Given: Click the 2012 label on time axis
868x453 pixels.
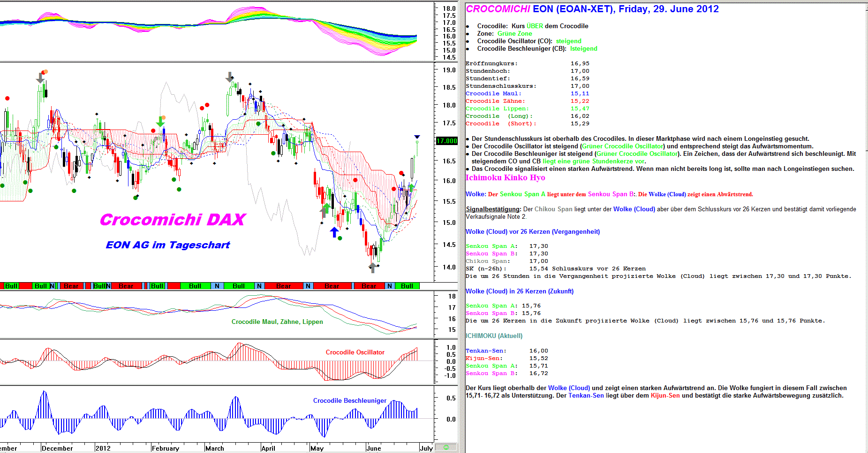Looking at the screenshot, I should pos(103,448).
